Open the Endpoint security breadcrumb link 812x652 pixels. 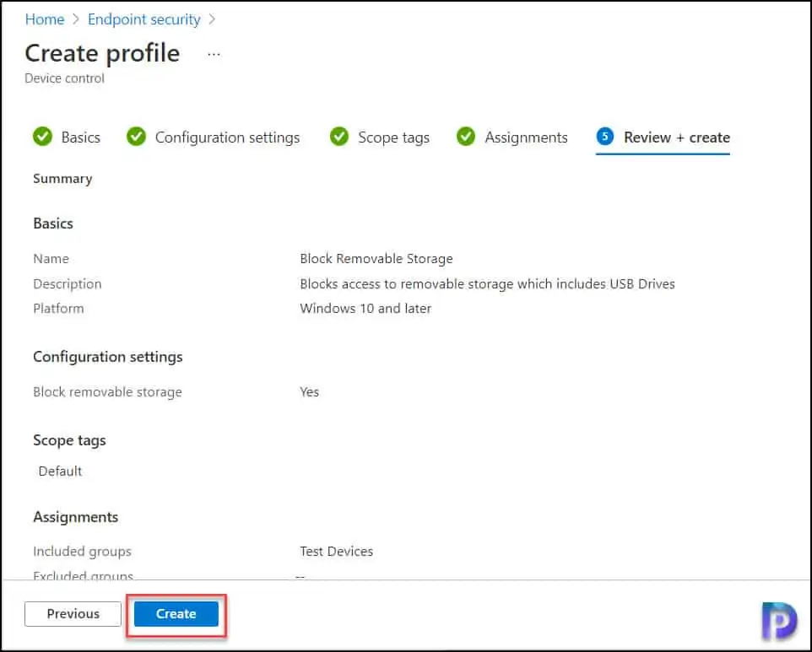pos(144,19)
